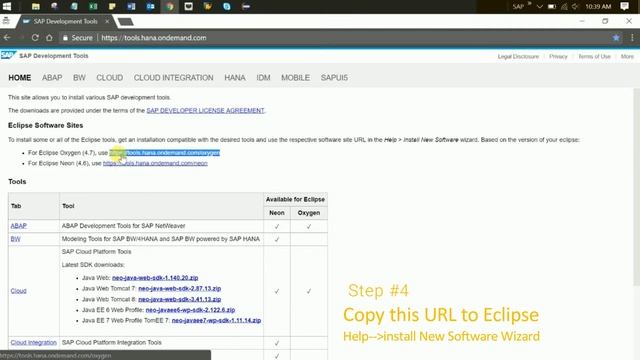The image size is (640, 360).
Task: Open the BW navigation tab
Action: 79,78
